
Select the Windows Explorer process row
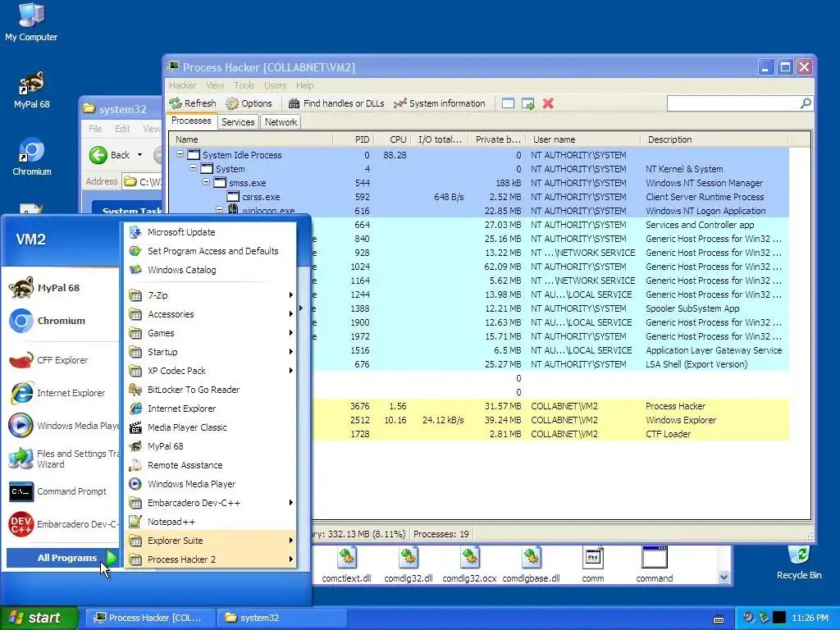550,420
